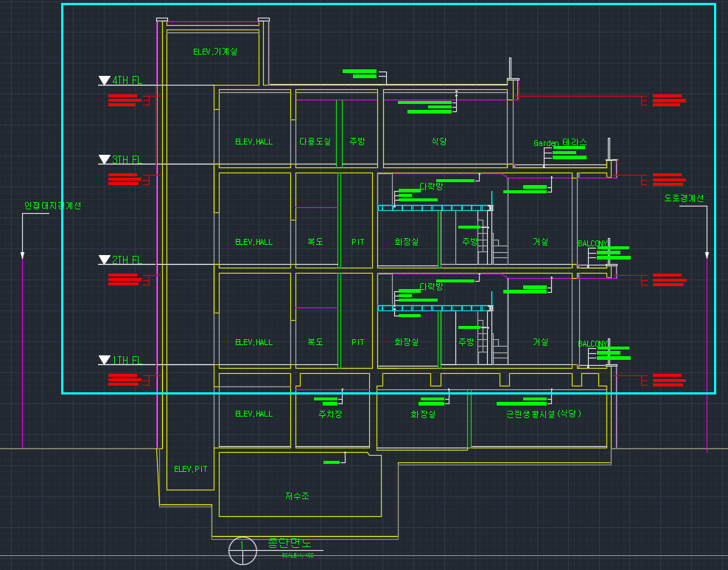The width and height of the screenshot is (728, 570).
Task: Select the 도로경계선 boundary label
Action: click(684, 198)
